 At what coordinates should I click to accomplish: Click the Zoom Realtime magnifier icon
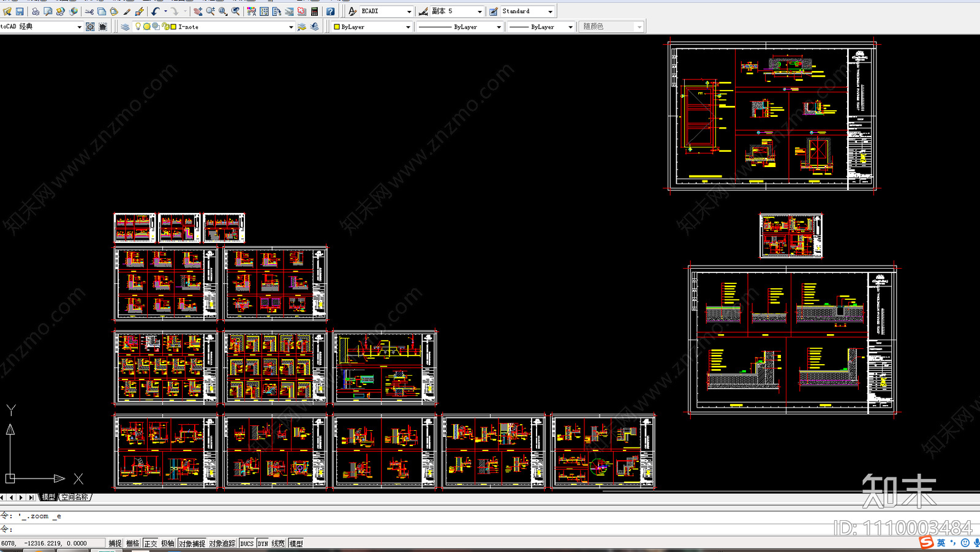pyautogui.click(x=211, y=11)
